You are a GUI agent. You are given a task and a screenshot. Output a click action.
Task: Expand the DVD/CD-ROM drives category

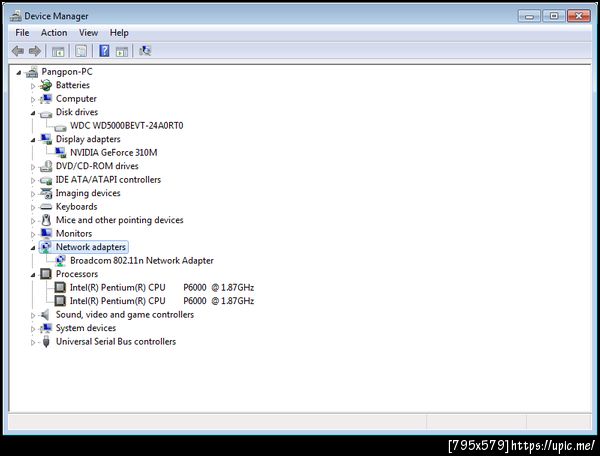click(x=33, y=167)
